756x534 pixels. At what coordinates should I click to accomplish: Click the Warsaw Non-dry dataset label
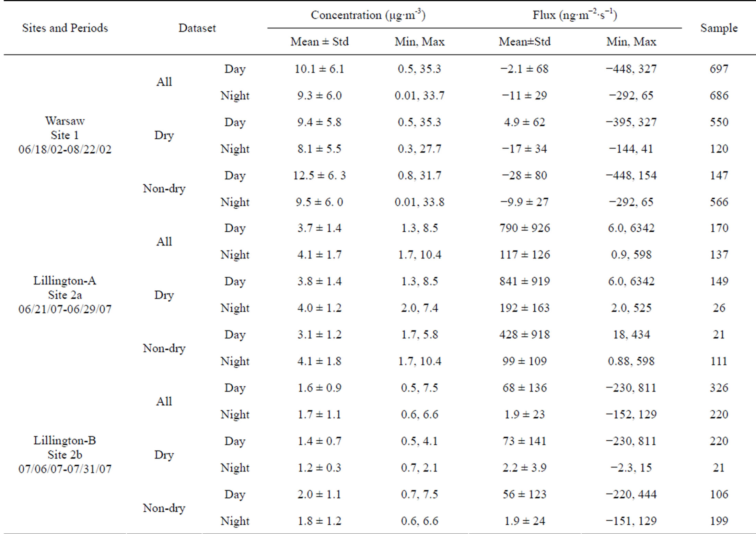pyautogui.click(x=164, y=188)
